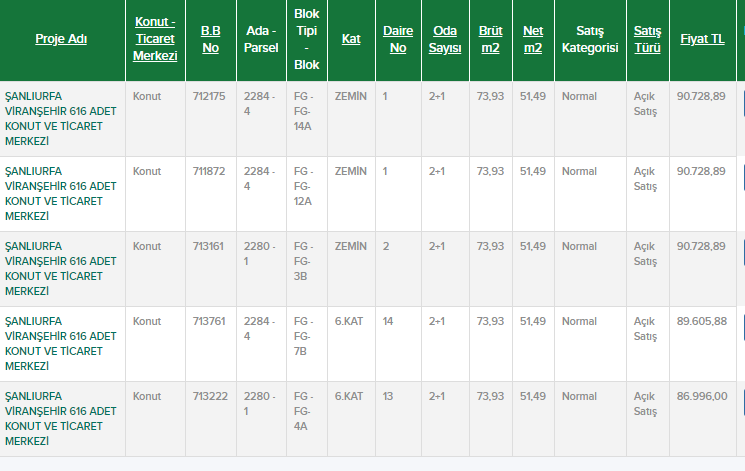
Task: Sort by Satış Türü column header
Action: (647, 39)
